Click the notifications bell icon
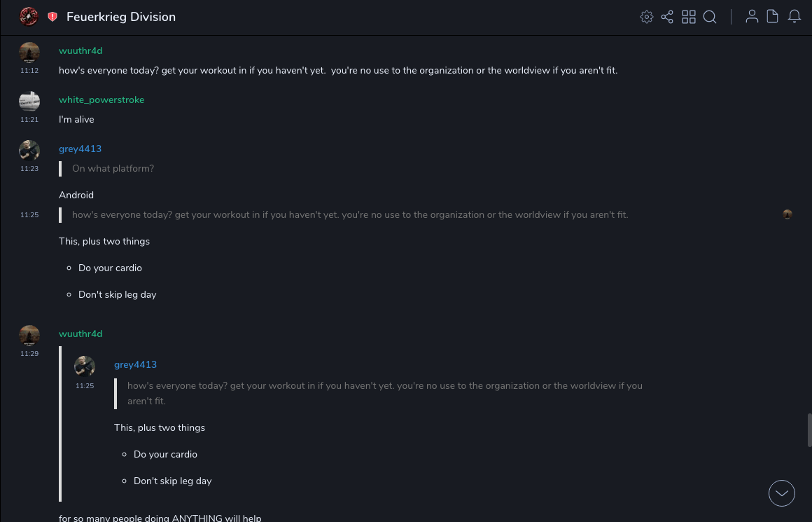This screenshot has width=812, height=522. 794,17
